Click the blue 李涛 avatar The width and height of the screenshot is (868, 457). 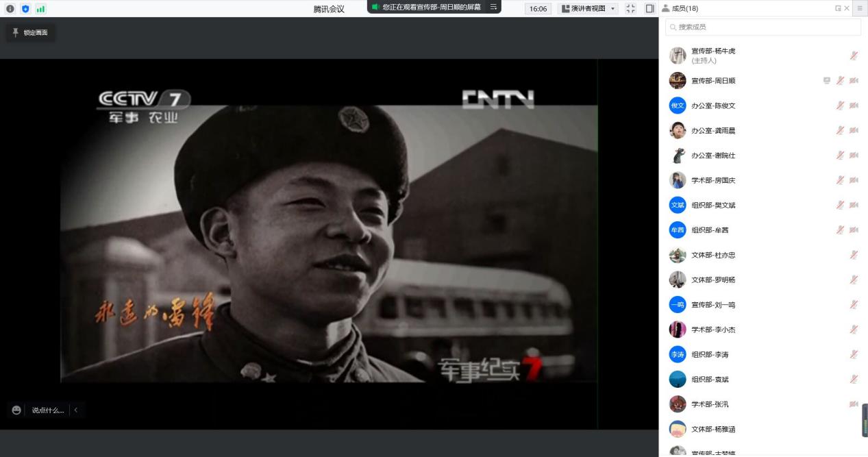tap(678, 354)
